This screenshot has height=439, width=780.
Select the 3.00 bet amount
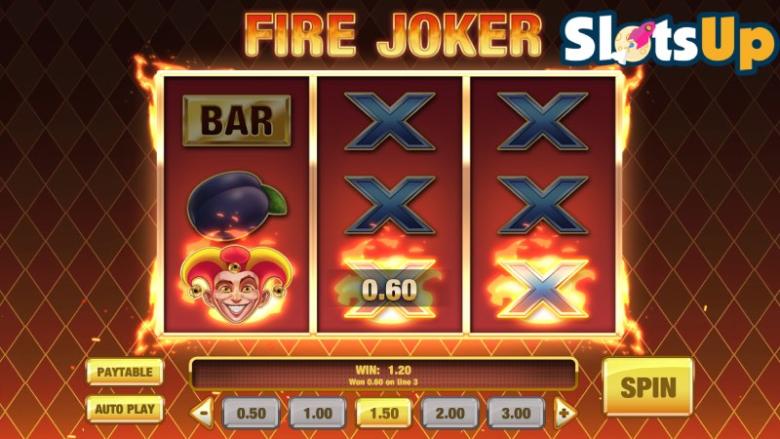tap(516, 413)
